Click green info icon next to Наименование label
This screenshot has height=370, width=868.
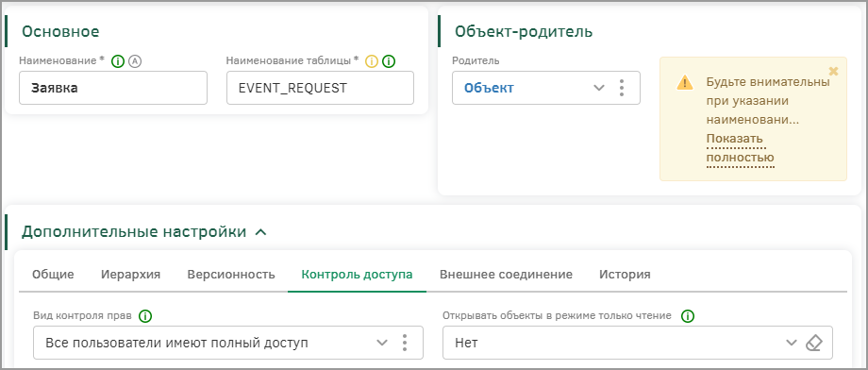(118, 61)
